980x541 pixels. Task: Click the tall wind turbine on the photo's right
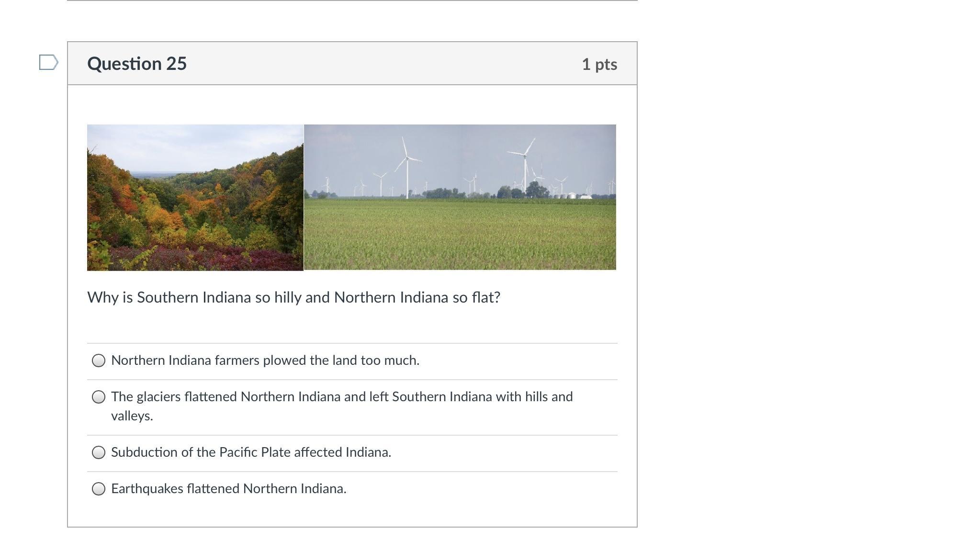(x=525, y=165)
